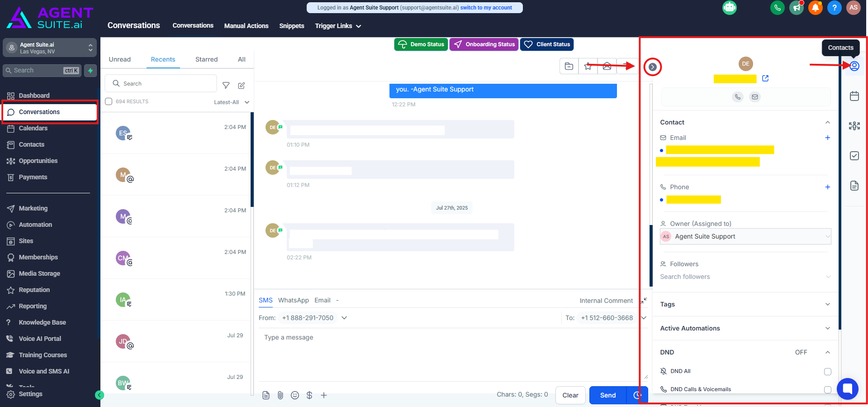Screen dimensions: 868x407
Task: Click the Demo Status button
Action: point(421,44)
